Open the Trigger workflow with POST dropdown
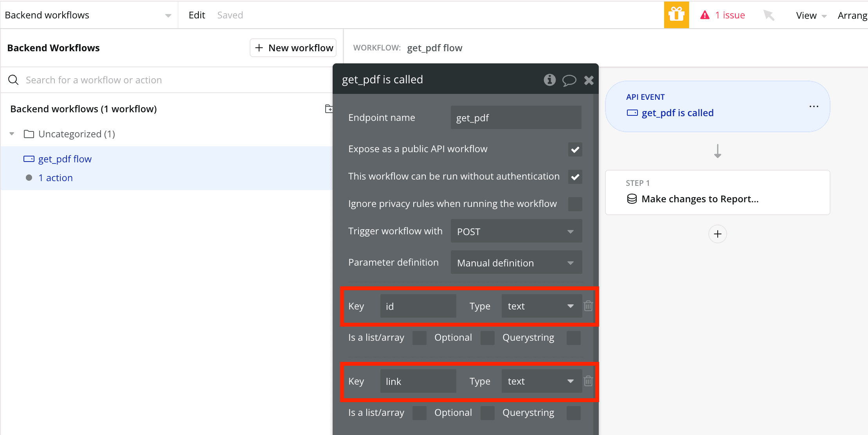 (x=516, y=231)
